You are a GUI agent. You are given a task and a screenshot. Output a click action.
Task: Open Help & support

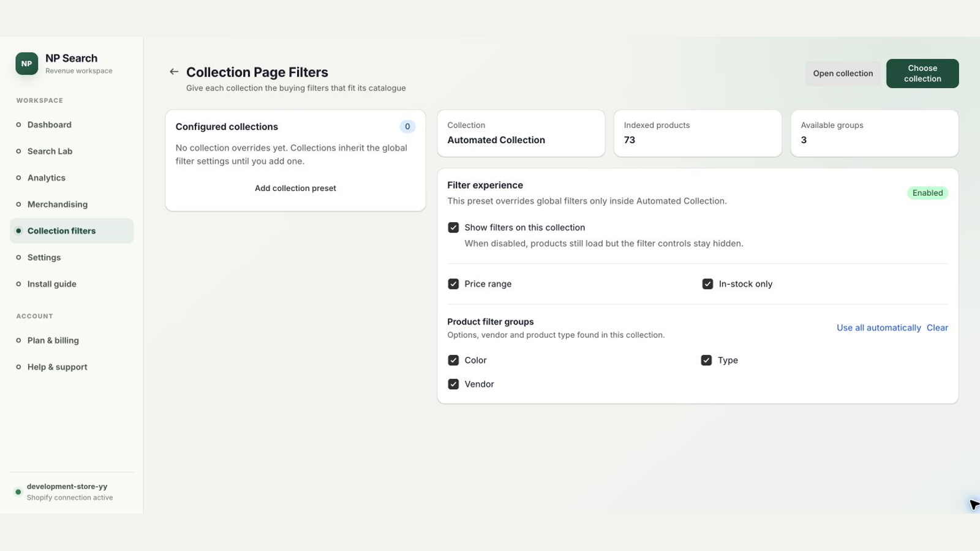(x=72, y=367)
